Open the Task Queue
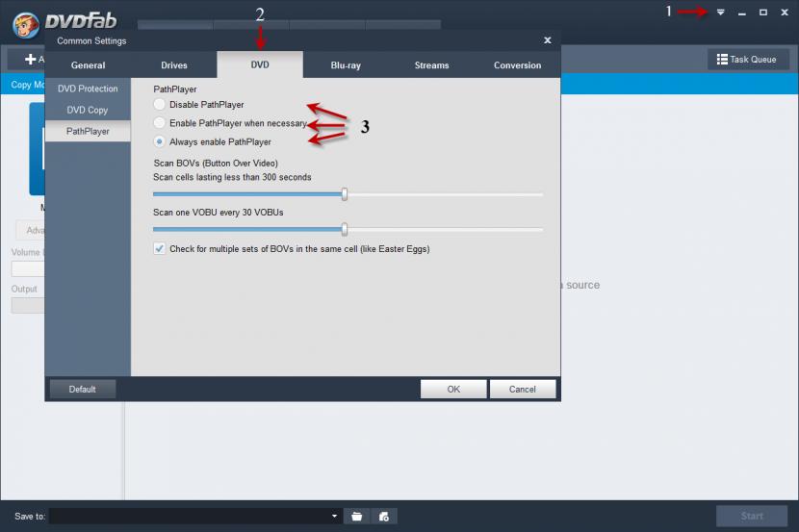 click(748, 59)
